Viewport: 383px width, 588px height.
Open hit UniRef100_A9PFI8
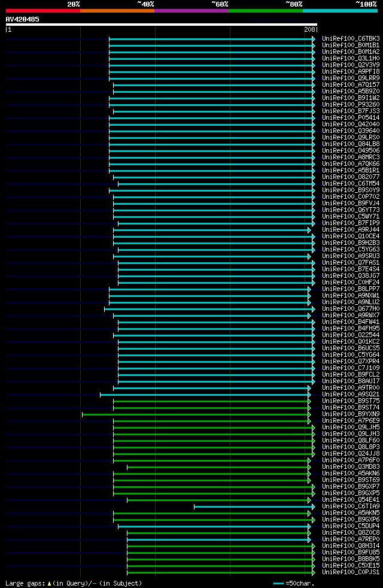click(351, 72)
